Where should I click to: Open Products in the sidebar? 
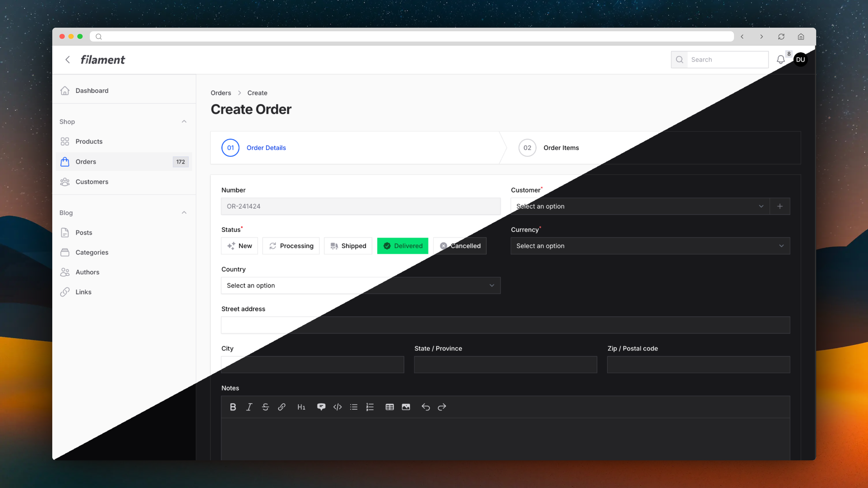(x=89, y=142)
